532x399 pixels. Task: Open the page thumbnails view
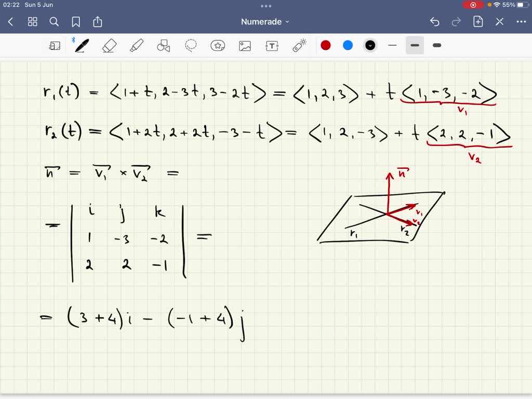point(32,22)
